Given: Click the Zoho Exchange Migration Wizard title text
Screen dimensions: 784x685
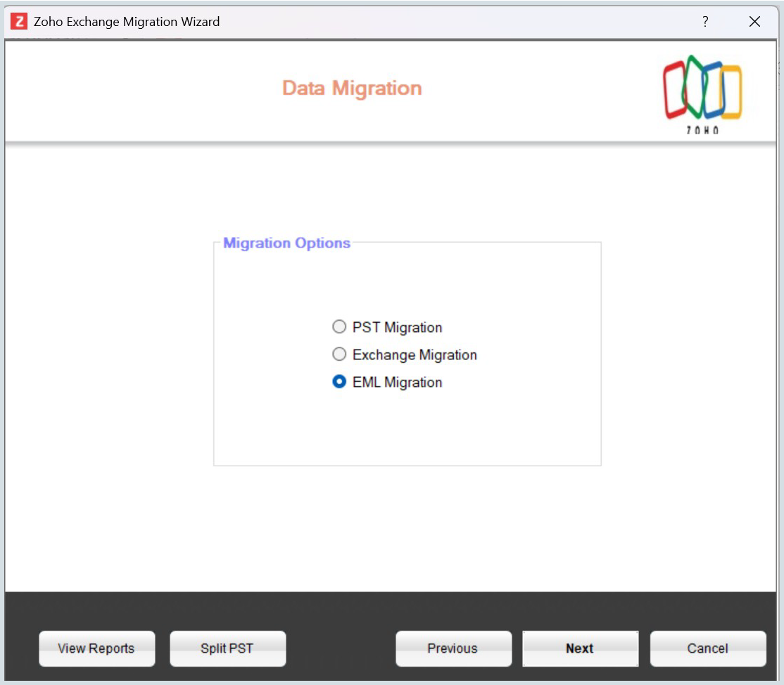Looking at the screenshot, I should pyautogui.click(x=127, y=22).
